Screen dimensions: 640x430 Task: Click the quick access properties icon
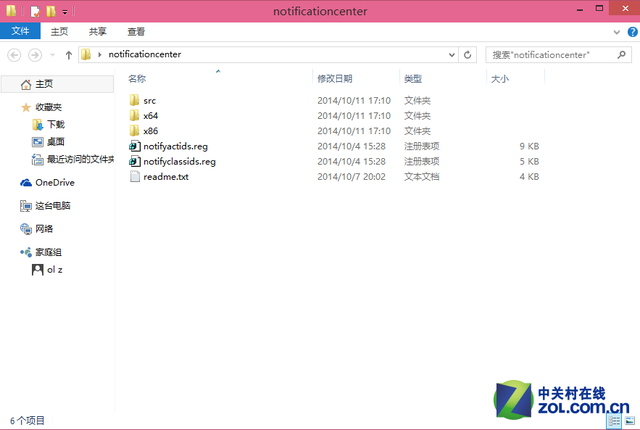coord(35,11)
